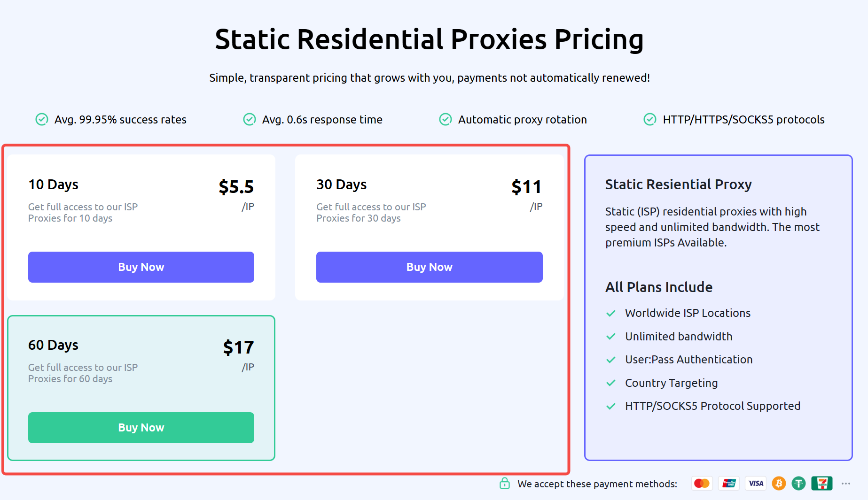Click checkmark next to Unlimited bandwidth

coord(611,337)
